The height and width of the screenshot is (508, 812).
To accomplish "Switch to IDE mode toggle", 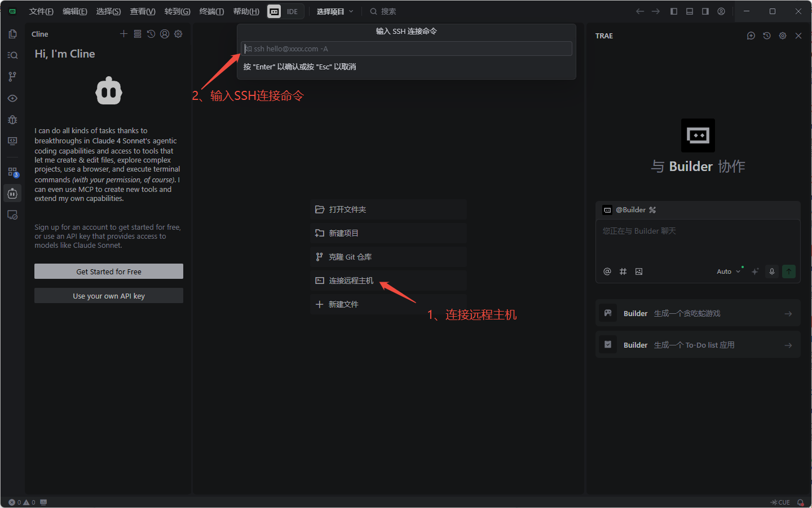I will click(x=292, y=11).
